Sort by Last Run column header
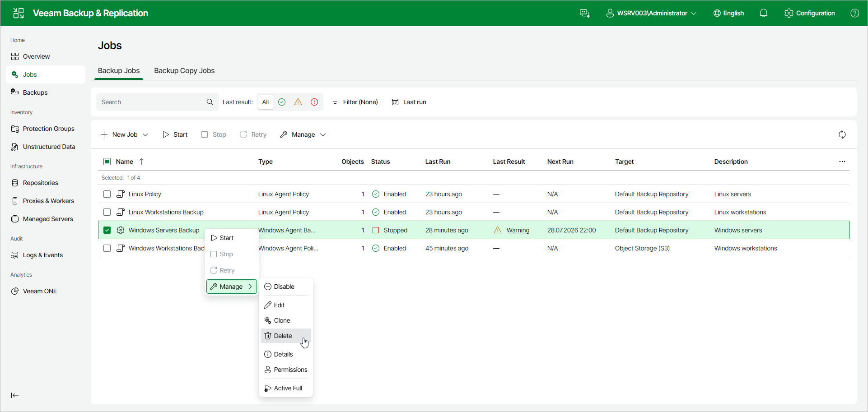 (x=438, y=162)
